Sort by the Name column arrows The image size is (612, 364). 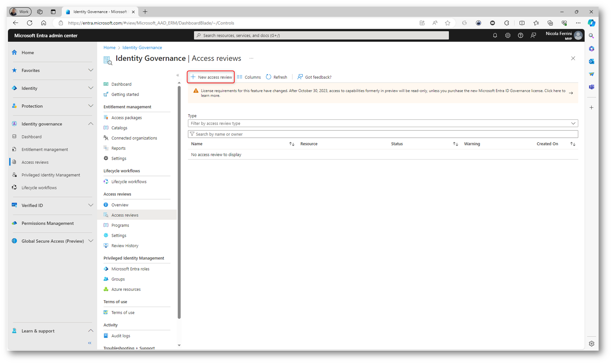click(292, 144)
